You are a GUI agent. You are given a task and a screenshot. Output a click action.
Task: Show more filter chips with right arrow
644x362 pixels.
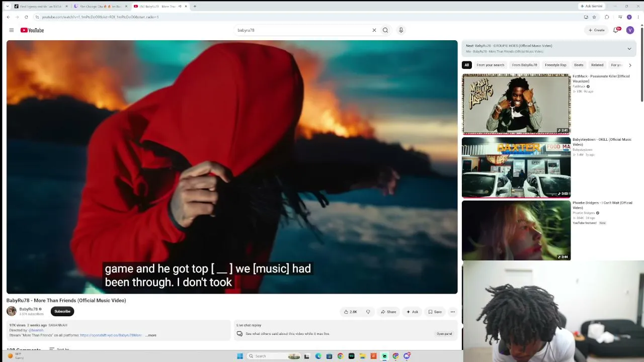[x=630, y=65]
